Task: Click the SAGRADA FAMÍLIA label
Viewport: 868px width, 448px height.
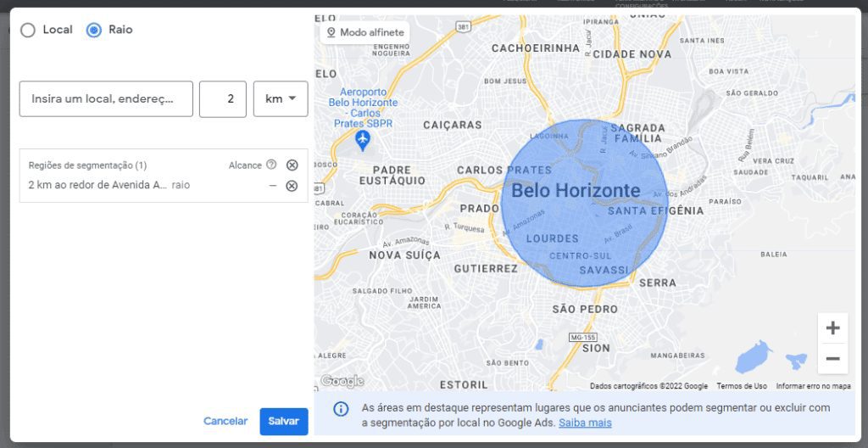Action: coord(637,133)
